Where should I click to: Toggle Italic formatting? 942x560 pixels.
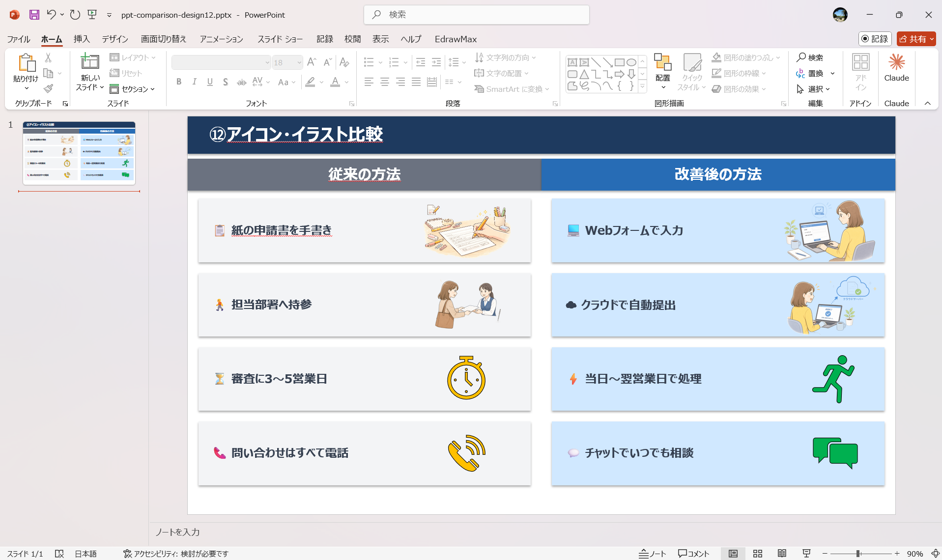coord(195,82)
